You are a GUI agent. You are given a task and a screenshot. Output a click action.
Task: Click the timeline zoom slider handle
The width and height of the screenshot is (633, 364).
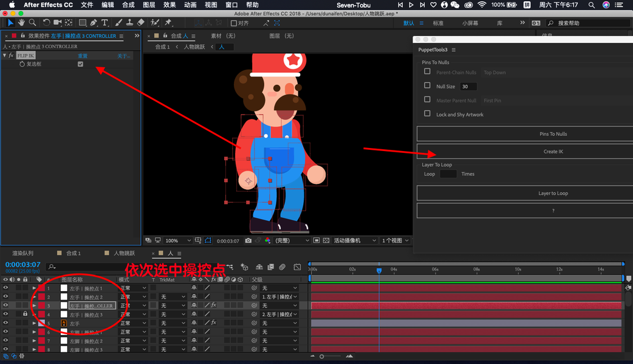click(322, 356)
